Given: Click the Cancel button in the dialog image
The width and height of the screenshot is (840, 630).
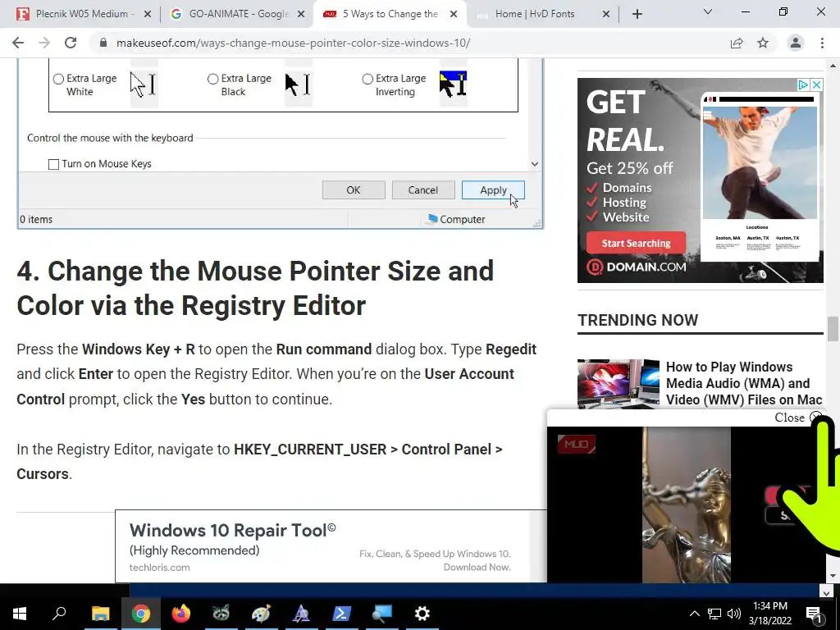Looking at the screenshot, I should click(x=423, y=189).
